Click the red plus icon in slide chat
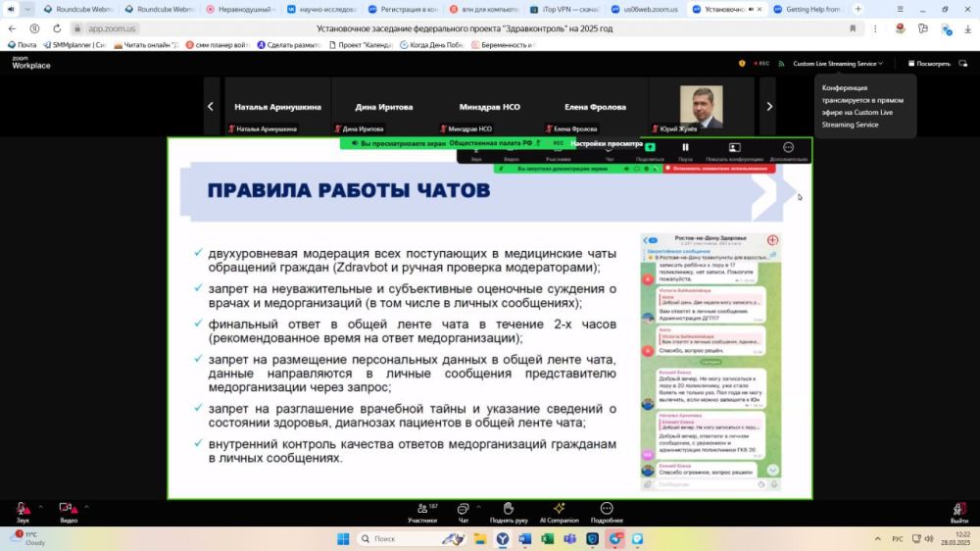 [772, 240]
